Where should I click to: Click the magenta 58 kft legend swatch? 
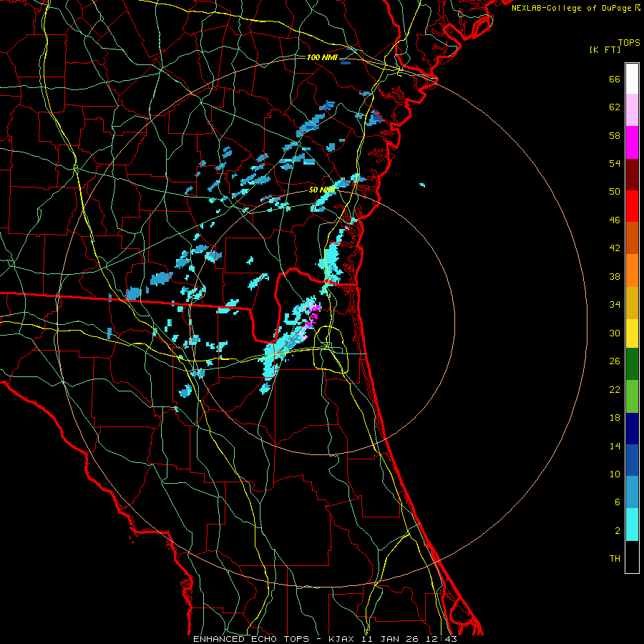point(632,142)
